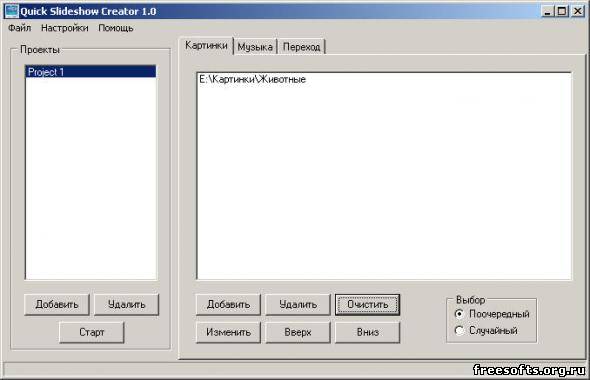Screen dimensions: 590x380
Task: Click Удалить below the pictures list
Action: [x=298, y=304]
